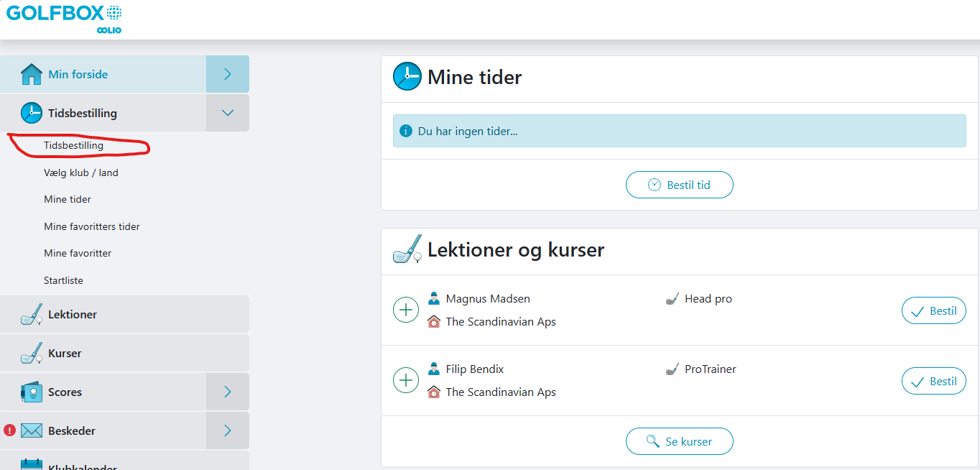Click the red alert badge next to Beskeder

9,430
